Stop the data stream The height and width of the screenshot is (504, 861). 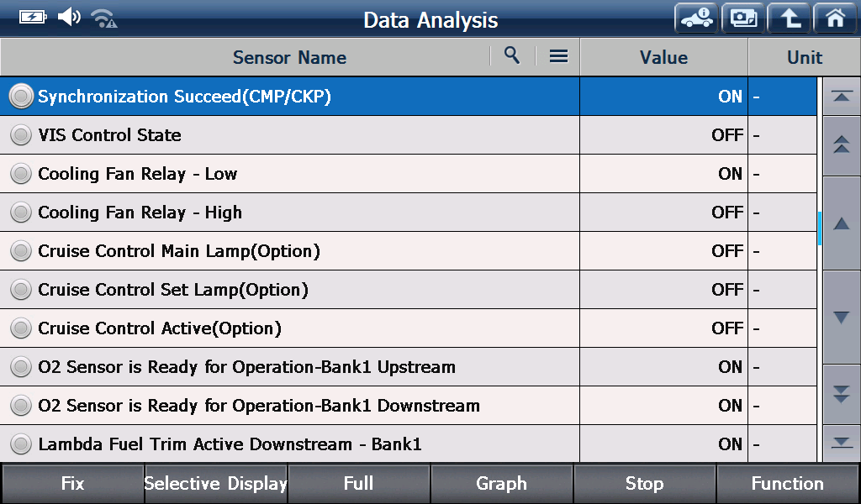click(x=645, y=484)
